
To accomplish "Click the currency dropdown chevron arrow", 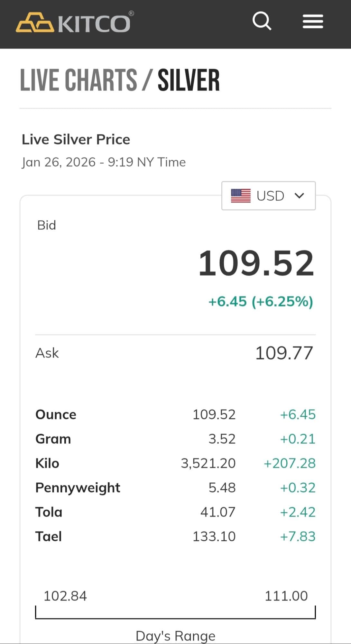I will (x=299, y=196).
